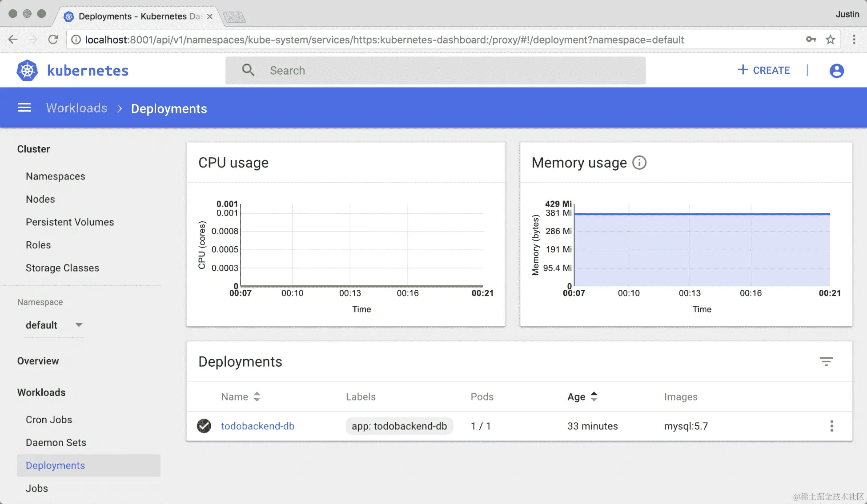
Task: Reload the page using the refresh icon
Action: (x=53, y=40)
